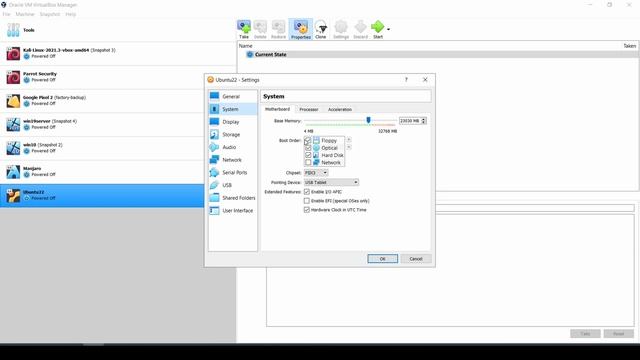Click the Base Memory MB input field
640x360 pixels.
(x=410, y=121)
